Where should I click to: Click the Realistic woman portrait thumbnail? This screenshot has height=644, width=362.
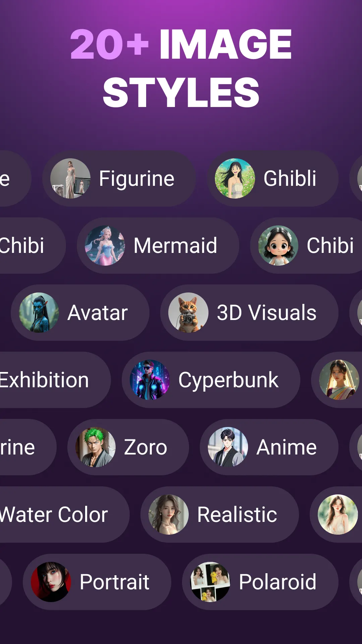click(169, 515)
